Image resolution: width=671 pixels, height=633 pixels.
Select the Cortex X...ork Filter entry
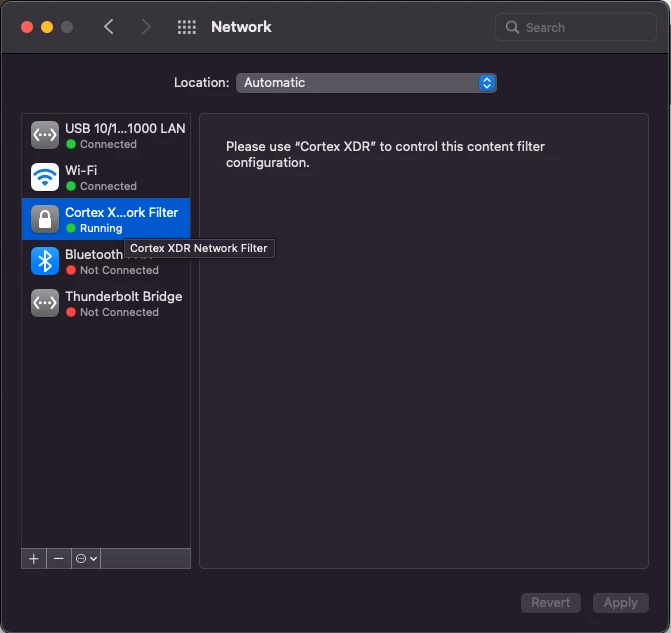point(106,219)
